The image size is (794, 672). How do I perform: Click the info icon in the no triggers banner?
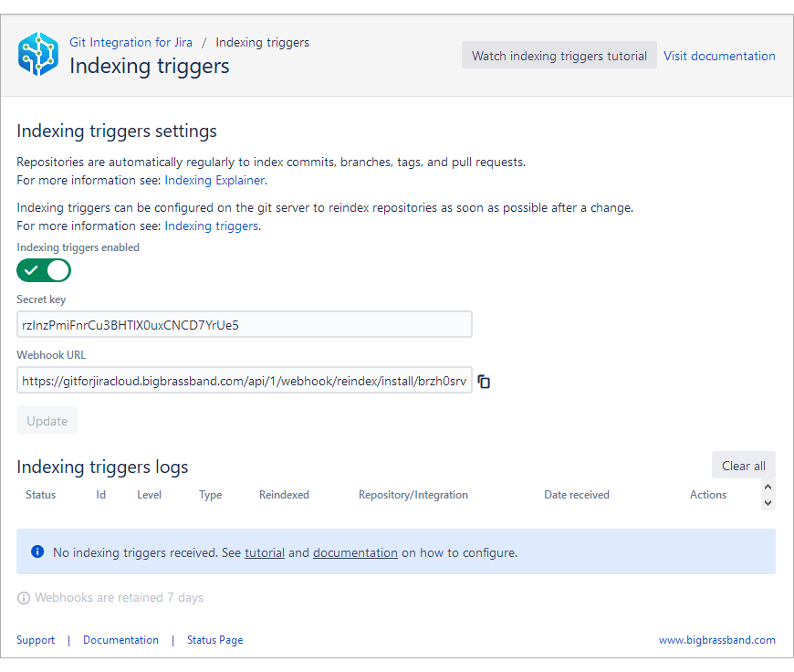coord(37,551)
